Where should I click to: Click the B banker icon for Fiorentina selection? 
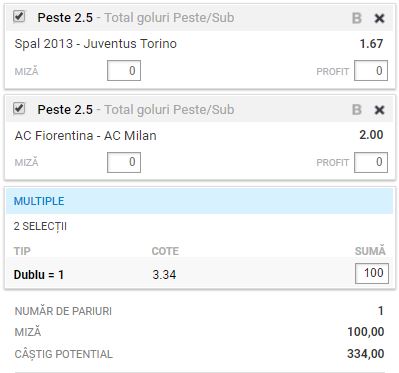point(357,110)
